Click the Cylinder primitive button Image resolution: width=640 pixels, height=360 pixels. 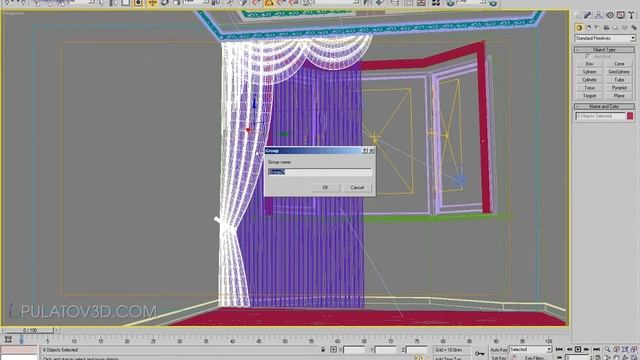click(x=590, y=80)
